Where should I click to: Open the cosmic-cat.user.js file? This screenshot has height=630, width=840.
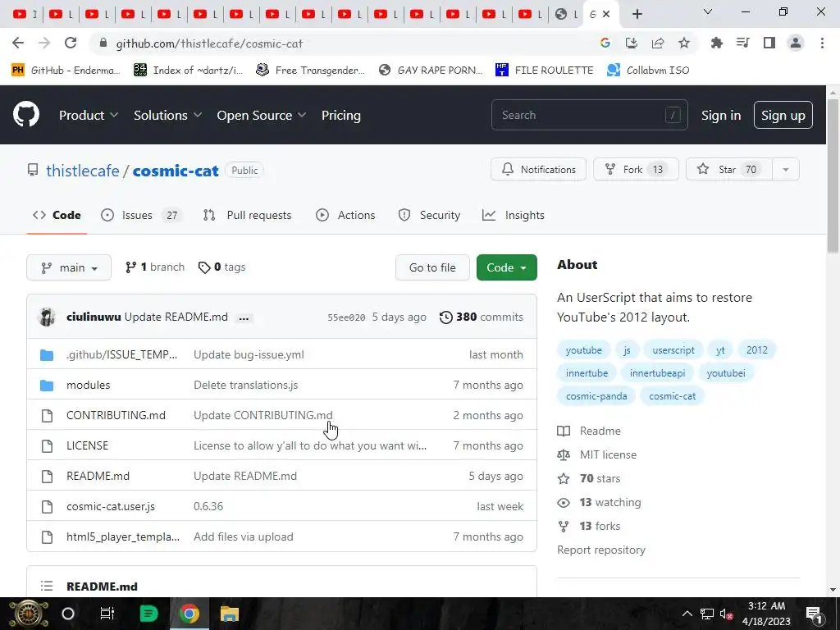[x=111, y=506]
